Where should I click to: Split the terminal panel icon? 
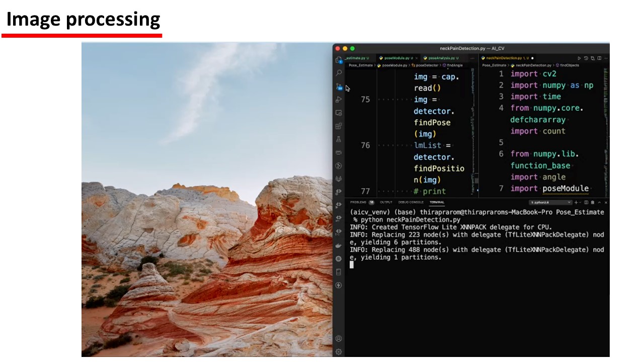coord(586,202)
